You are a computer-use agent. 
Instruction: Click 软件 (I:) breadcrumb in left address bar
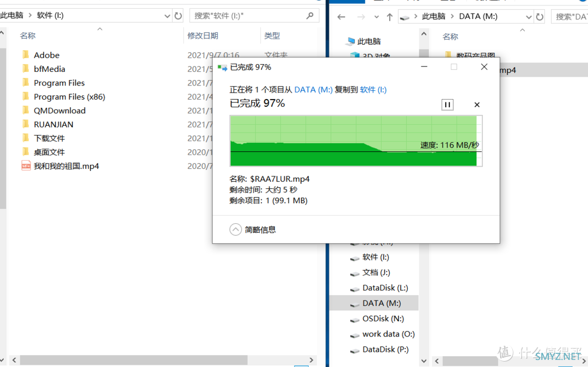50,15
